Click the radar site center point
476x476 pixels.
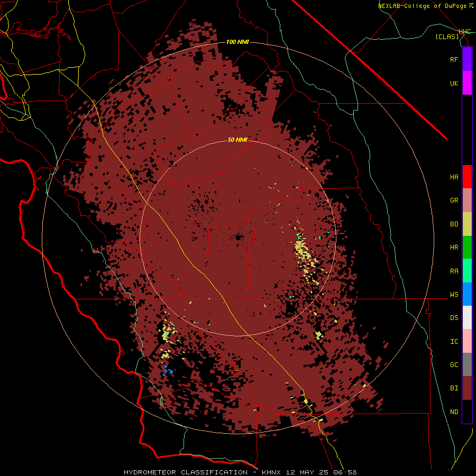(x=239, y=237)
